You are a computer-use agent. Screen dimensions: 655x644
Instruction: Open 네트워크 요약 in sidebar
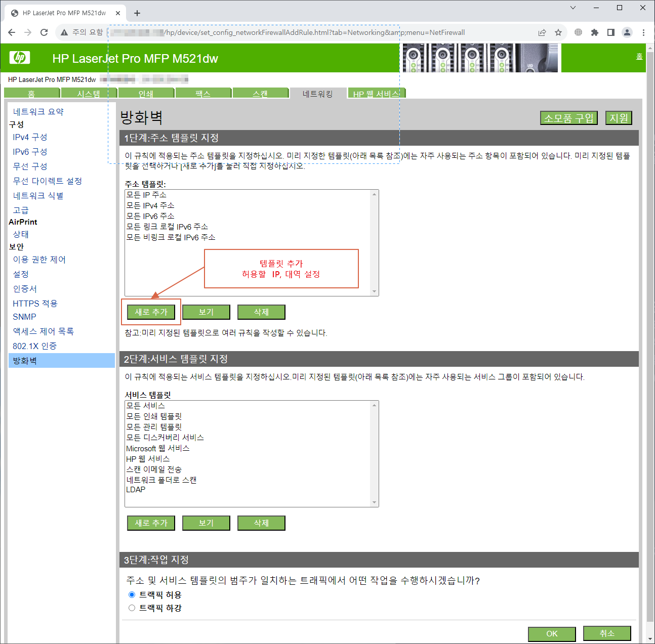coord(38,112)
